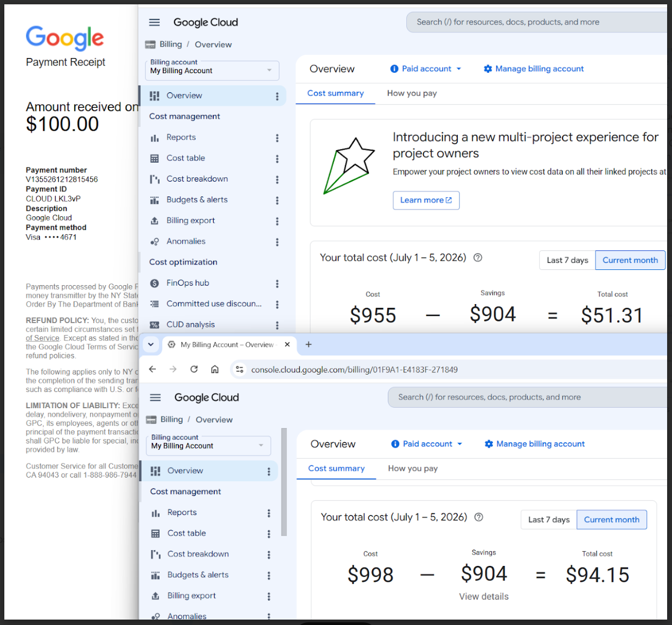The image size is (672, 625).
Task: Open hamburger menu in lower Google Cloud window
Action: [156, 397]
